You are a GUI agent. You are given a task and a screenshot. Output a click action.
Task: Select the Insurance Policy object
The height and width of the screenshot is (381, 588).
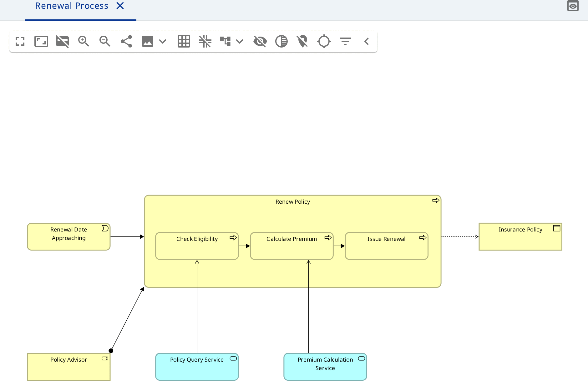520,236
